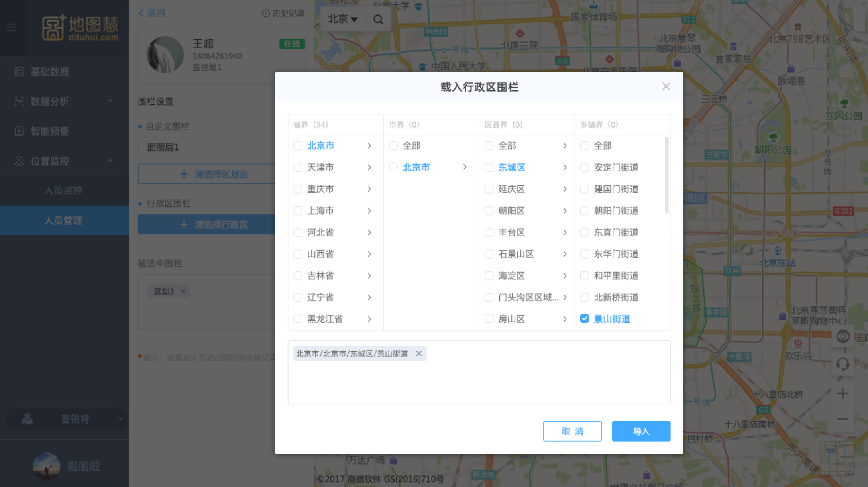This screenshot has height=487, width=868.
Task: Click the 导入 import button
Action: click(x=641, y=431)
